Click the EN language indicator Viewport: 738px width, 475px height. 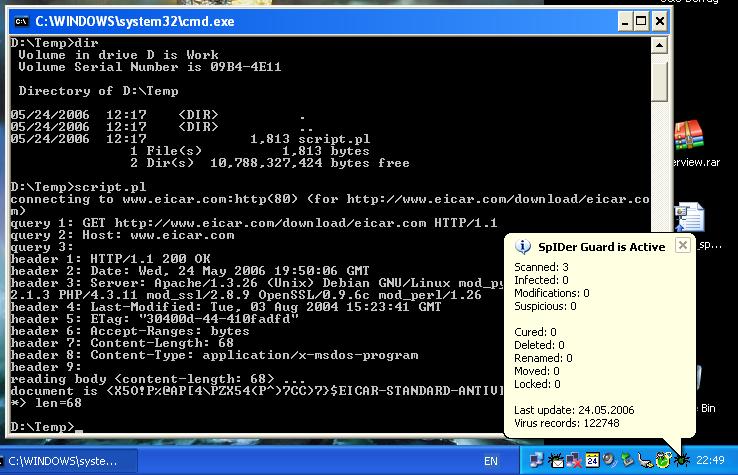[491, 461]
